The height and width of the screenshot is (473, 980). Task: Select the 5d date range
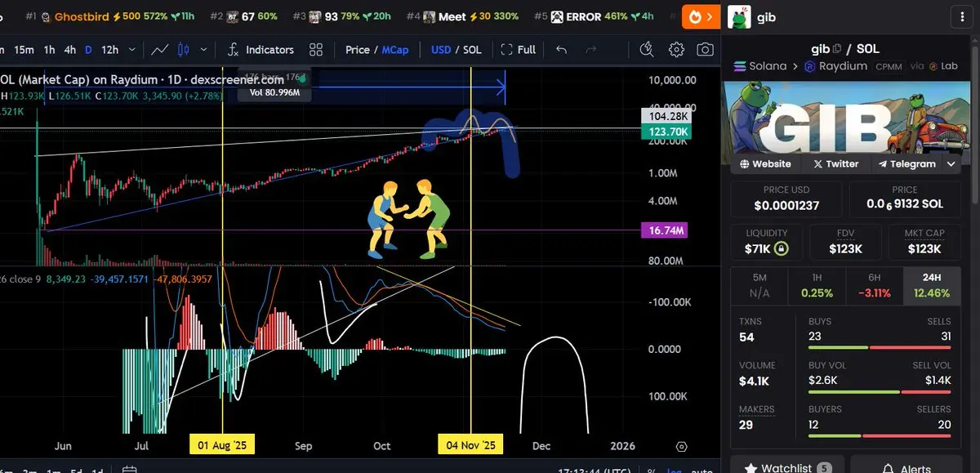(x=75, y=471)
